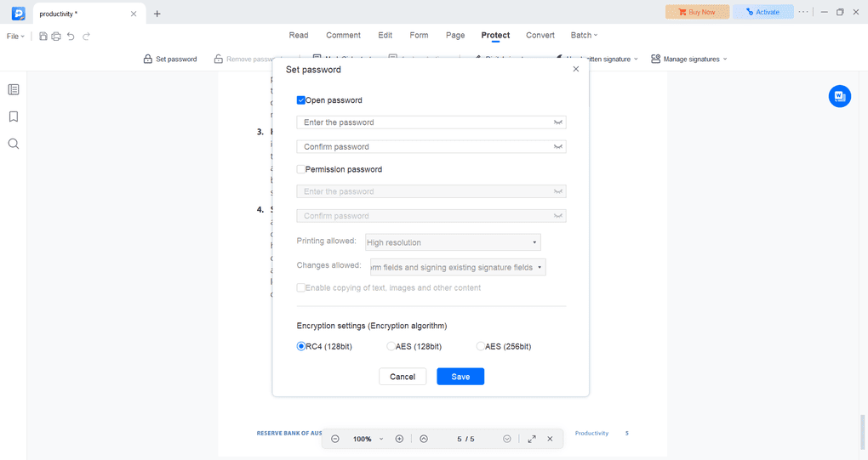Click the blue Convert to Word floating icon

[840, 96]
